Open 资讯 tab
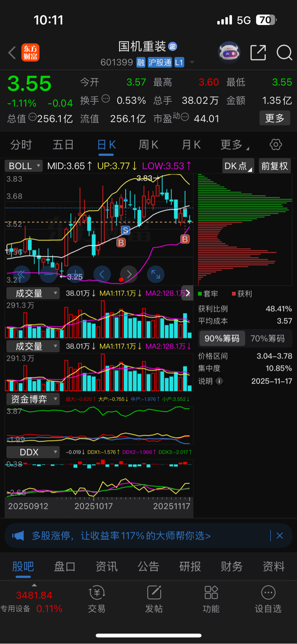Screen dimensions: 297x644 click(x=106, y=567)
